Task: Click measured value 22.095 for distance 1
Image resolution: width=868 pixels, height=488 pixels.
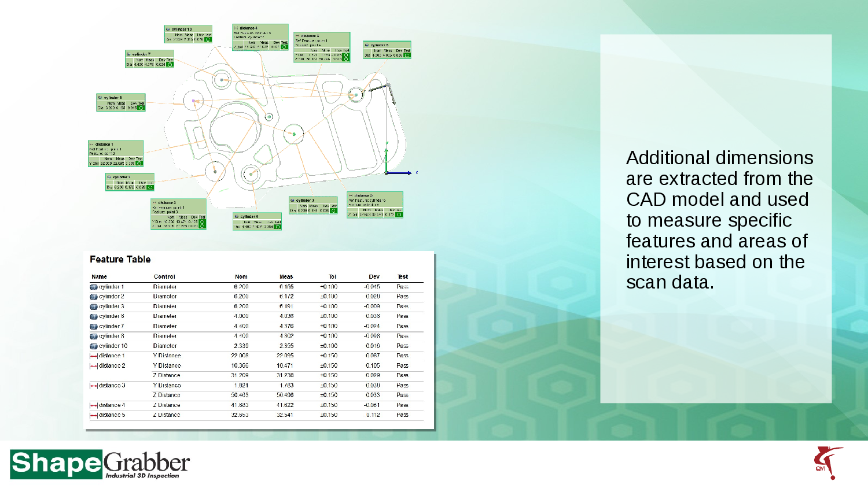Action: (285, 356)
